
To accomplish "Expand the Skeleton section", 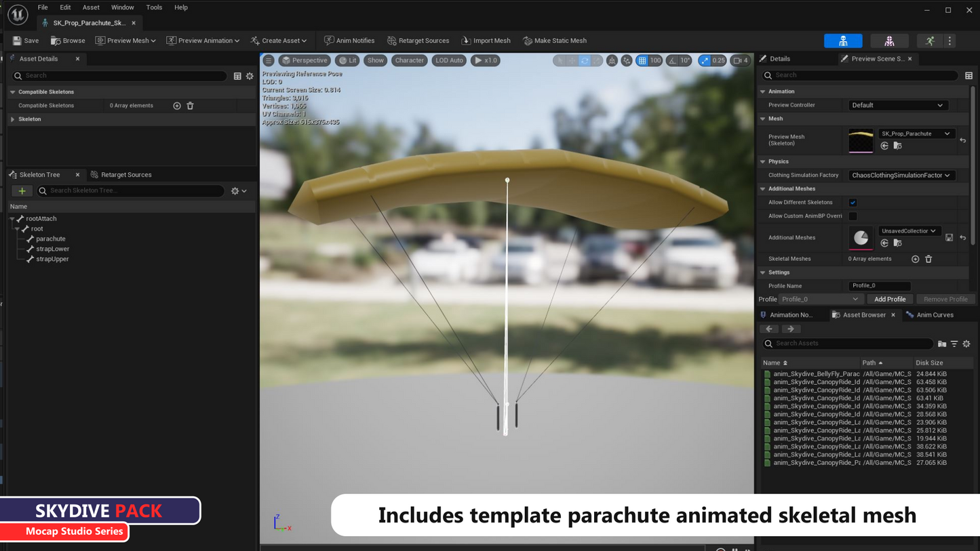I will pos(13,119).
